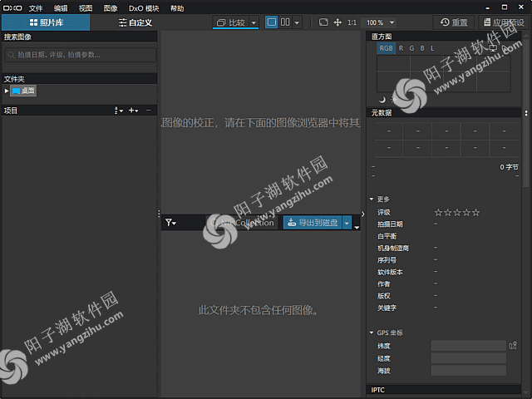Open the 文件 menu

[x=36, y=8]
